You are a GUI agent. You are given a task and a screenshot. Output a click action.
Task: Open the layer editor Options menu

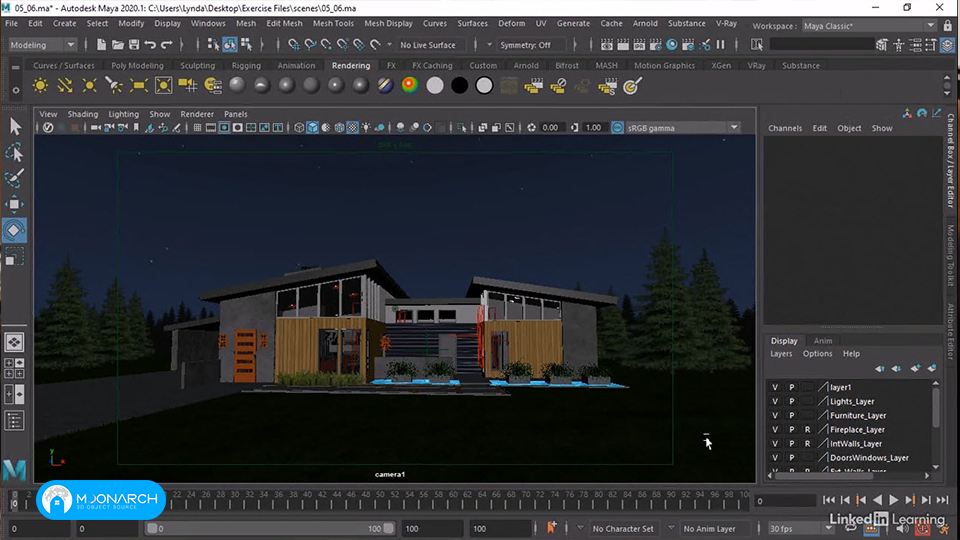click(x=817, y=353)
